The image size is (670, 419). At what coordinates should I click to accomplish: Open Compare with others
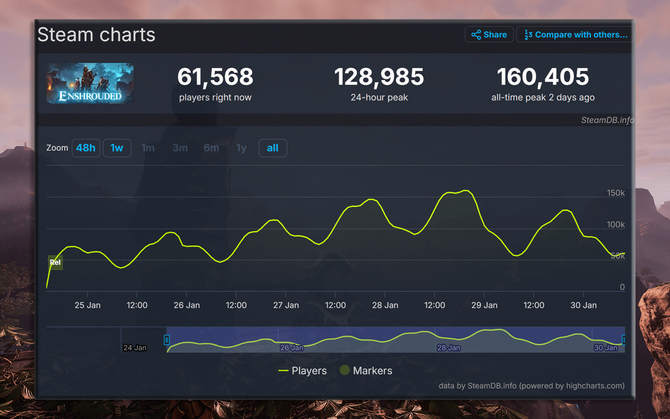575,35
